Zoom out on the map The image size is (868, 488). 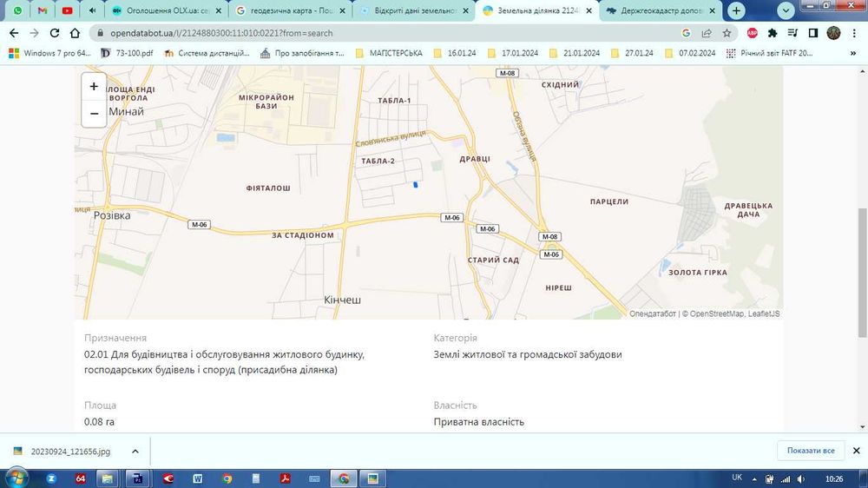coord(94,114)
